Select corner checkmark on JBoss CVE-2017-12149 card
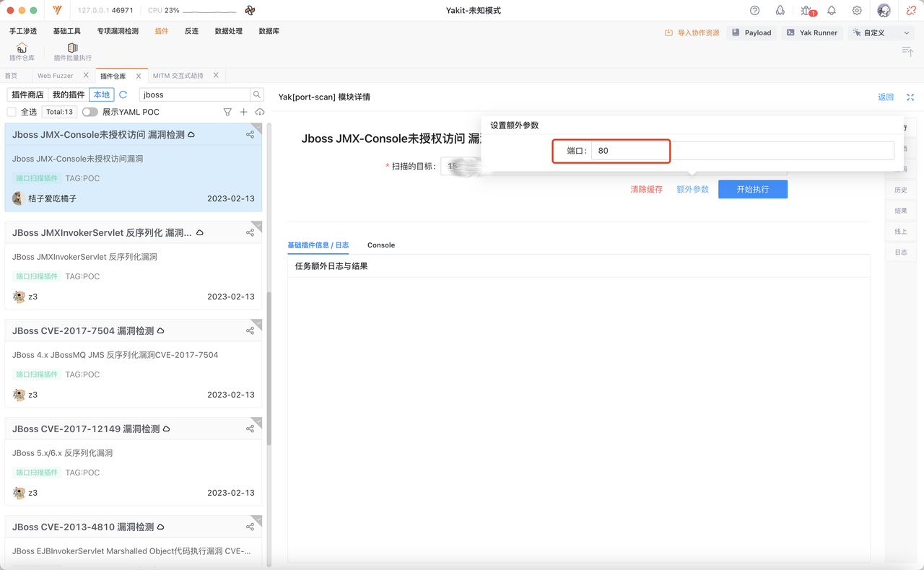Image resolution: width=924 pixels, height=570 pixels. [258, 421]
